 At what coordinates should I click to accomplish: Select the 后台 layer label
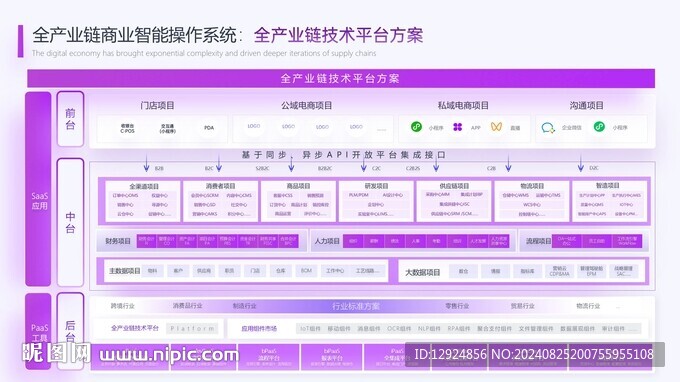[70, 331]
